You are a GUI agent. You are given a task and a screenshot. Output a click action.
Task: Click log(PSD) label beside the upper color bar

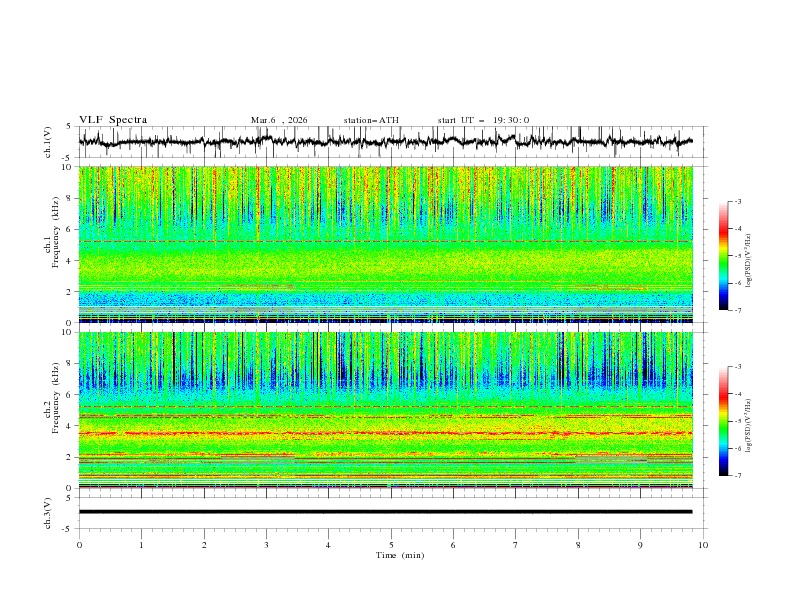point(750,264)
